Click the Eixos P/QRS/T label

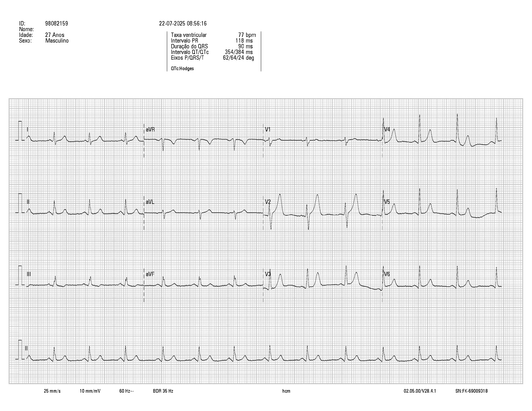coord(187,58)
